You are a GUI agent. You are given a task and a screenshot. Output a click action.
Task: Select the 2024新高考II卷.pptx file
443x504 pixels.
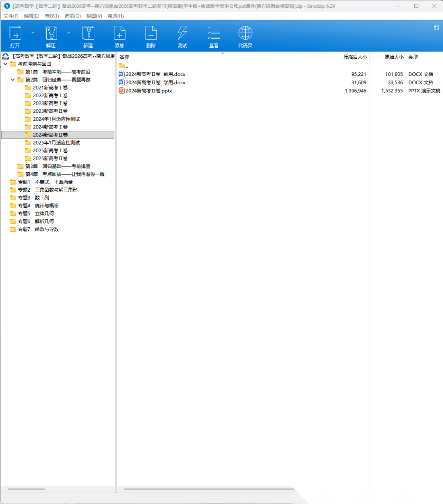[x=148, y=91]
